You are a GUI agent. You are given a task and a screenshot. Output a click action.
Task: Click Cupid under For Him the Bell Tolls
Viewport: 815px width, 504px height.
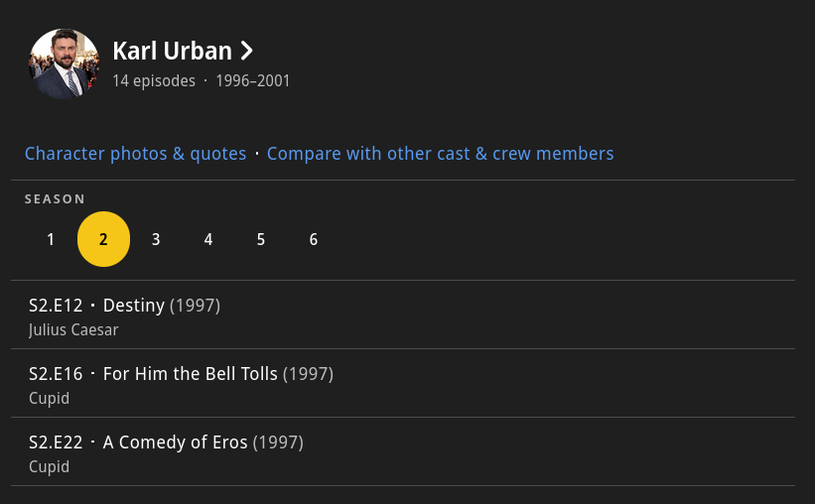coord(49,399)
